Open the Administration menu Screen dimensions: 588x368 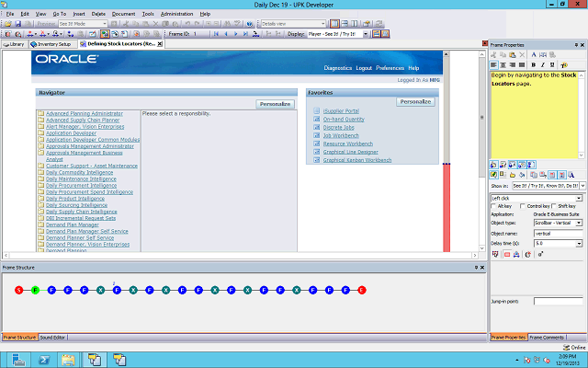click(176, 14)
